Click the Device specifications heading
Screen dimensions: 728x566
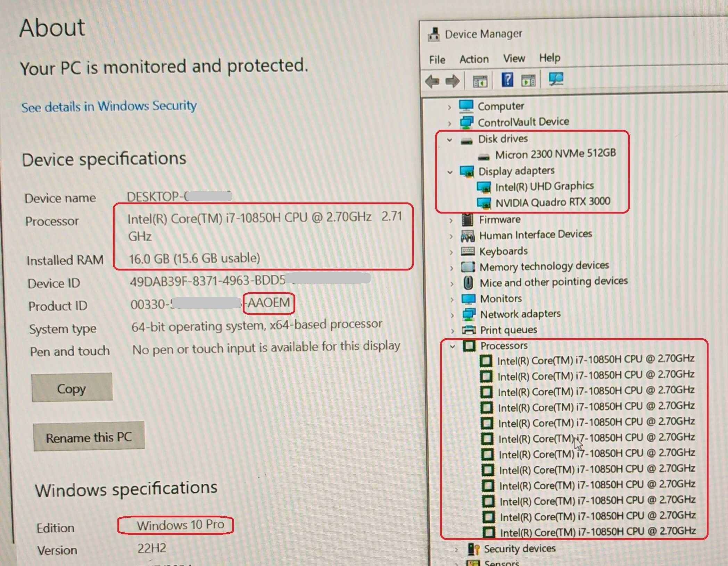click(x=104, y=159)
